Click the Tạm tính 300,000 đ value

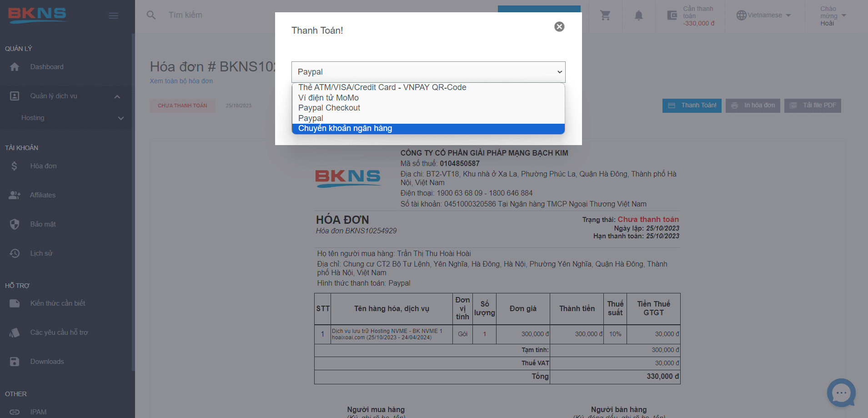pyautogui.click(x=666, y=350)
